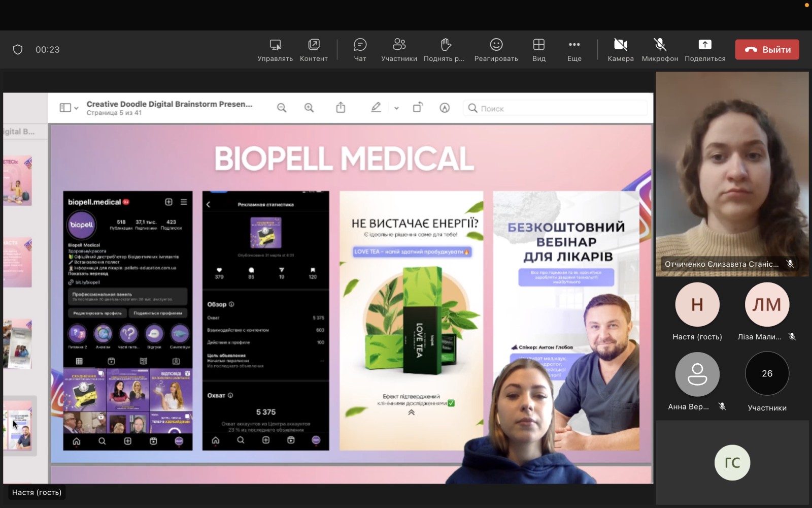
Task: Click the rotate page icon
Action: (418, 107)
